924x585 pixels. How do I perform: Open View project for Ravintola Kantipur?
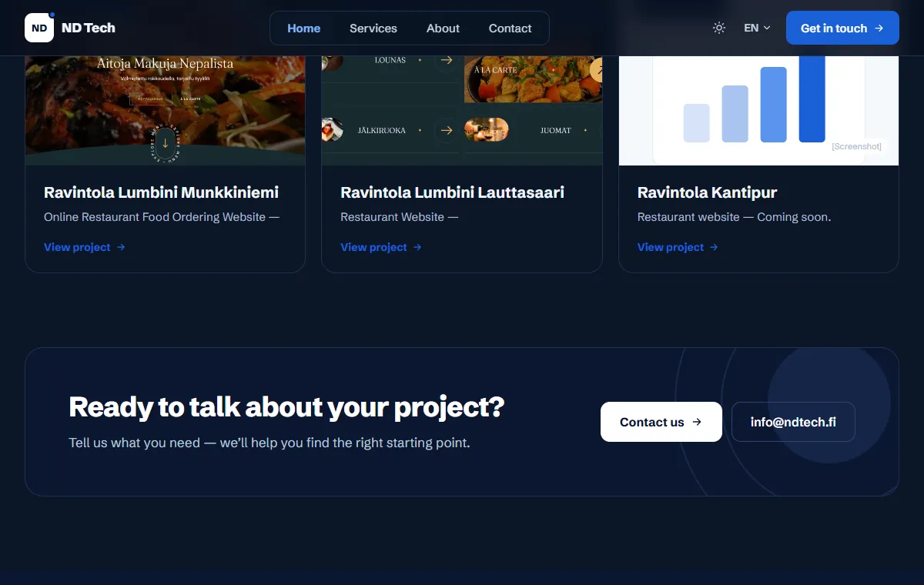click(678, 247)
